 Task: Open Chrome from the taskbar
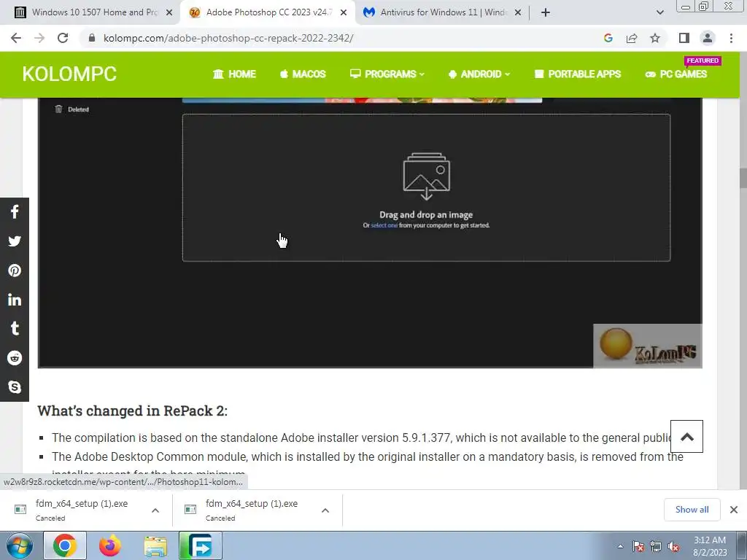pos(65,545)
